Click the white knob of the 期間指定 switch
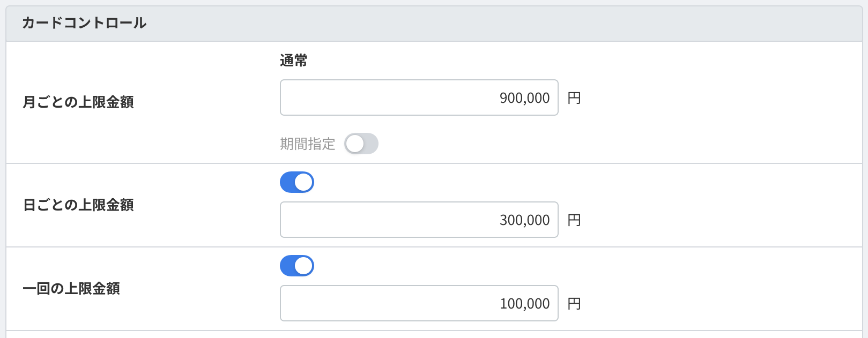 pyautogui.click(x=354, y=144)
